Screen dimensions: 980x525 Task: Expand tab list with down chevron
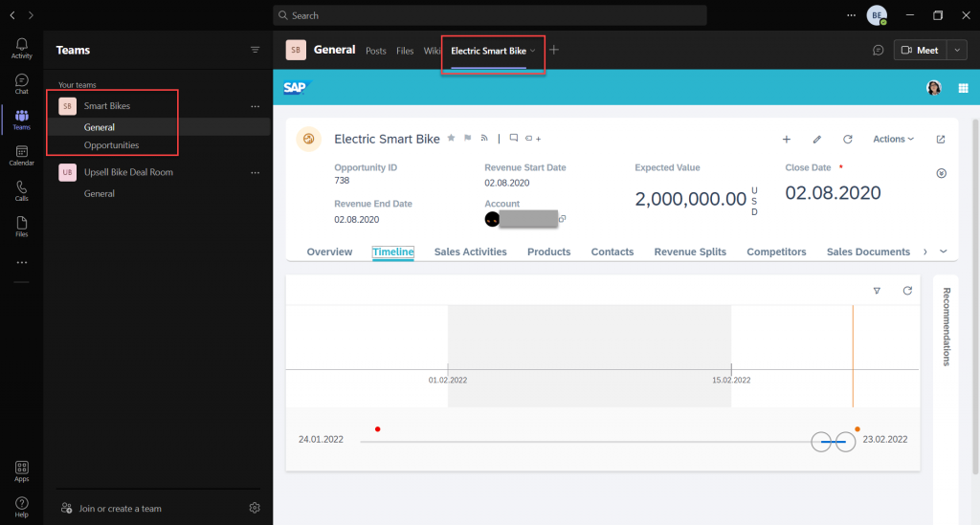pos(943,252)
